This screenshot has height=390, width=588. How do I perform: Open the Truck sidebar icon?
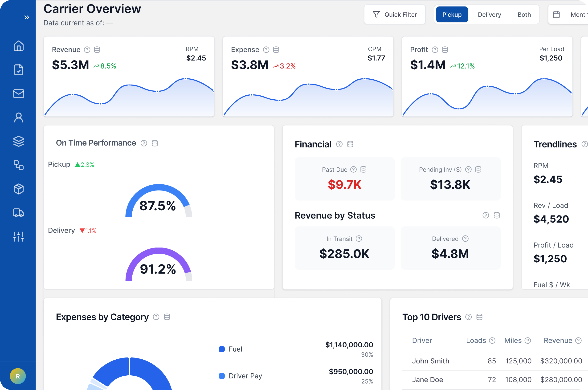point(19,213)
